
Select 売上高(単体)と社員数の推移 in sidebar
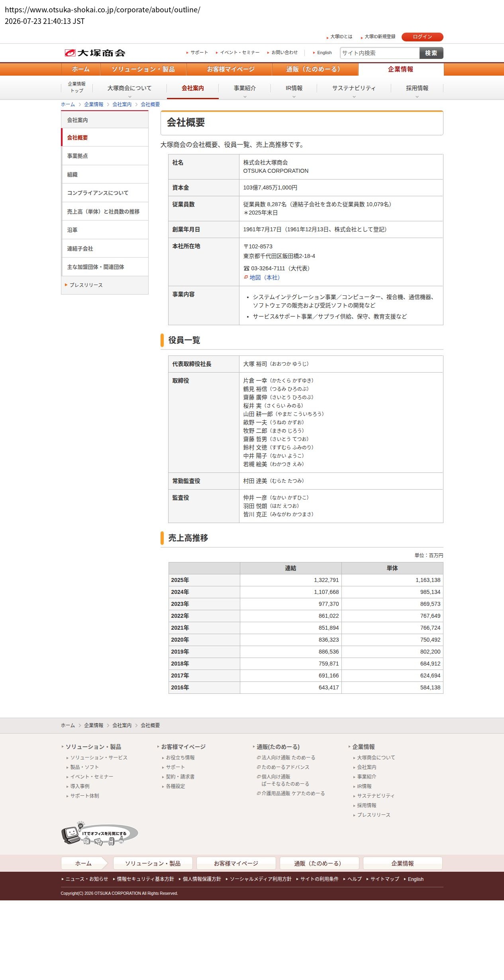click(105, 211)
